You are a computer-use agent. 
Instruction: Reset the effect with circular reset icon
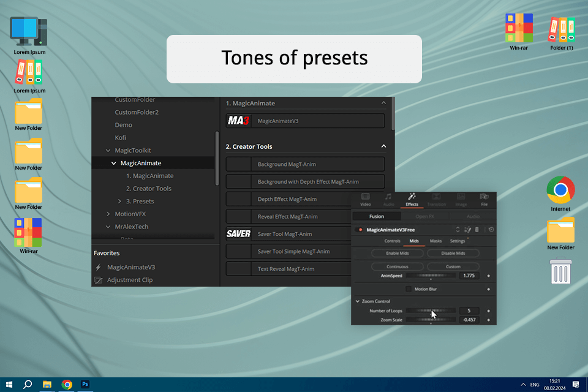pos(491,230)
